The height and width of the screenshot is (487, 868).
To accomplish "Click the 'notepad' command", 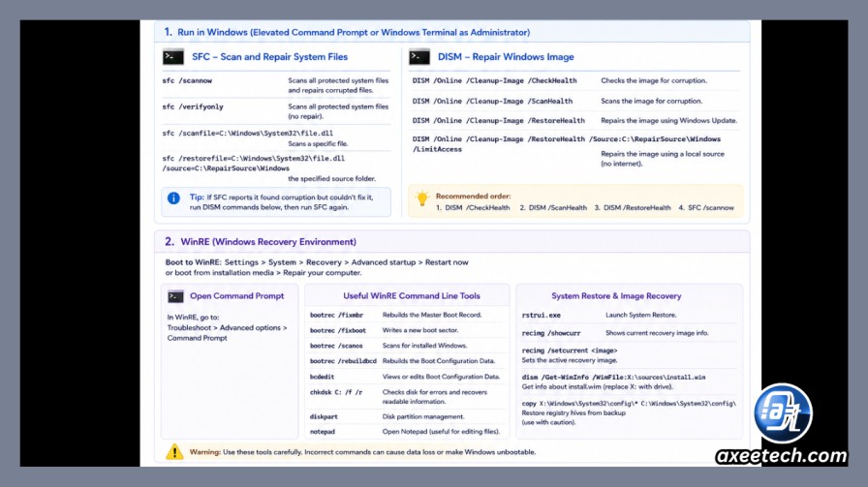I will tap(323, 432).
